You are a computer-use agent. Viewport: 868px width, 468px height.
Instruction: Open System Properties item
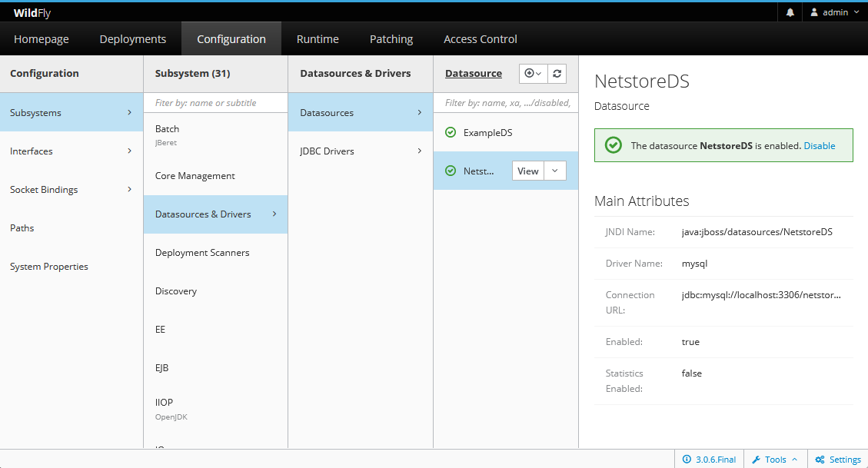click(x=72, y=267)
